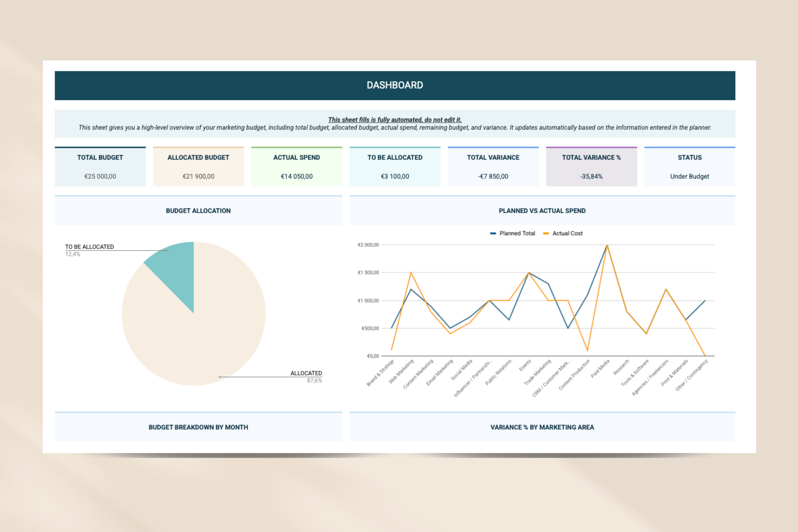Click the 87,6% pie label

tap(314, 381)
